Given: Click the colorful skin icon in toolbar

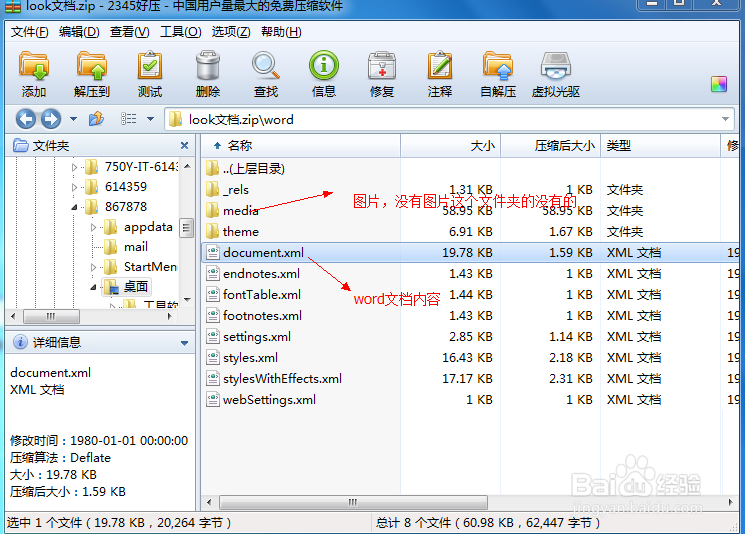Looking at the screenshot, I should pos(719,84).
